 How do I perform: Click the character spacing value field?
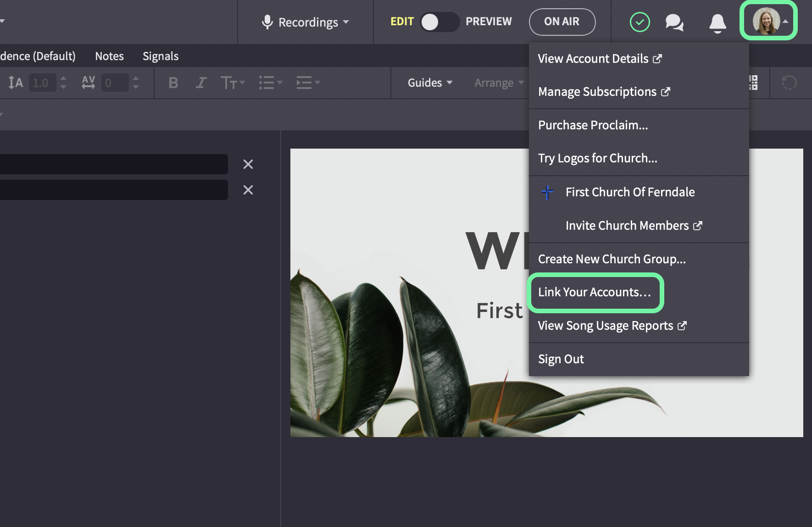pyautogui.click(x=115, y=83)
